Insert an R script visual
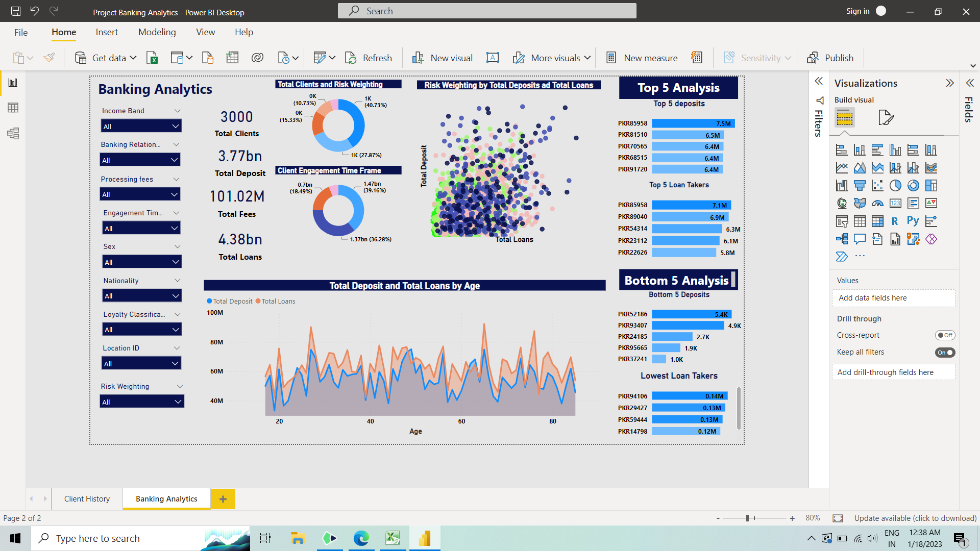Screen dimensions: 980x551 pos(896,221)
